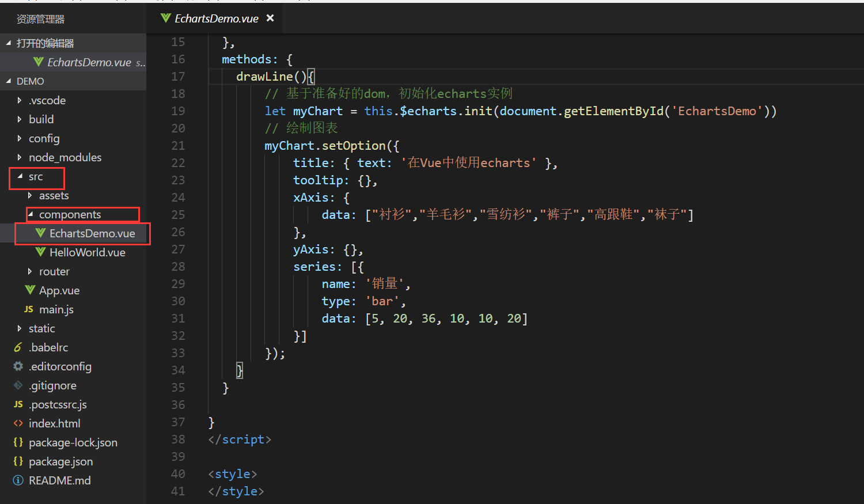864x504 pixels.
Task: Click Babel icon of .babelrc
Action: pyautogui.click(x=18, y=347)
